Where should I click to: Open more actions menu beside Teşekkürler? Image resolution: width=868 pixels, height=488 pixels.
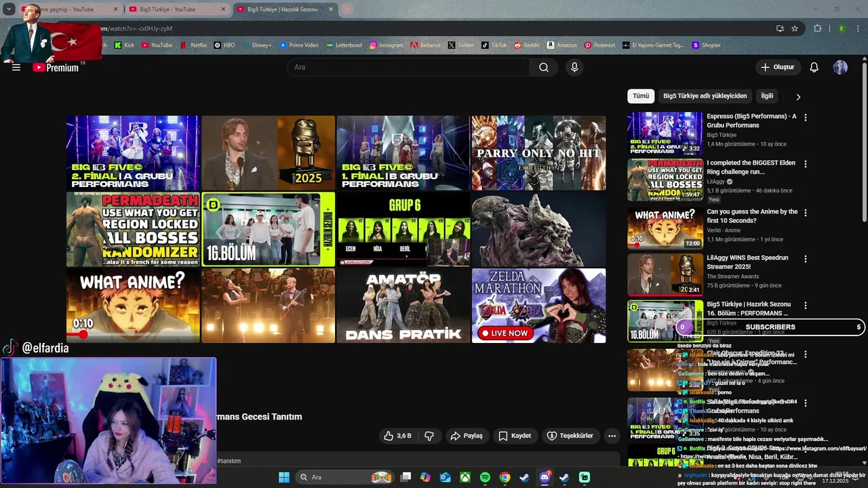[612, 436]
